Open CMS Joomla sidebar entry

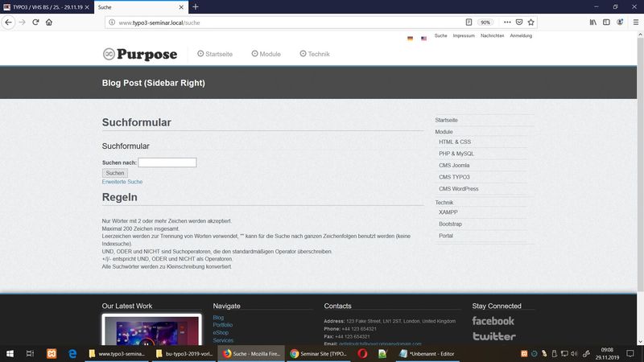[454, 166]
